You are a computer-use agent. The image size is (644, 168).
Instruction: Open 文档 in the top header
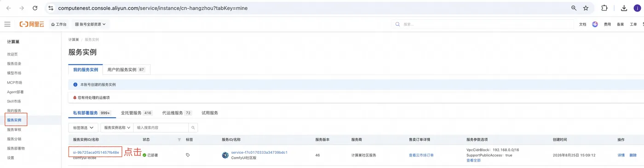[582, 24]
